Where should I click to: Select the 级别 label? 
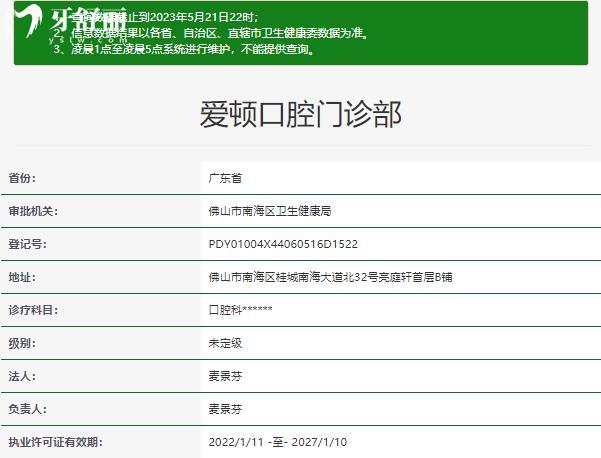22,343
